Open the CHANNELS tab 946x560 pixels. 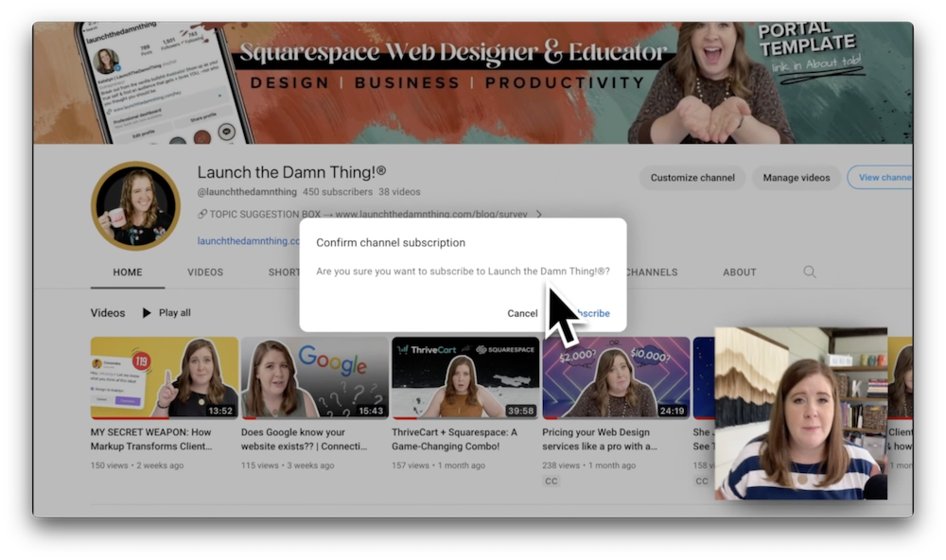tap(652, 272)
